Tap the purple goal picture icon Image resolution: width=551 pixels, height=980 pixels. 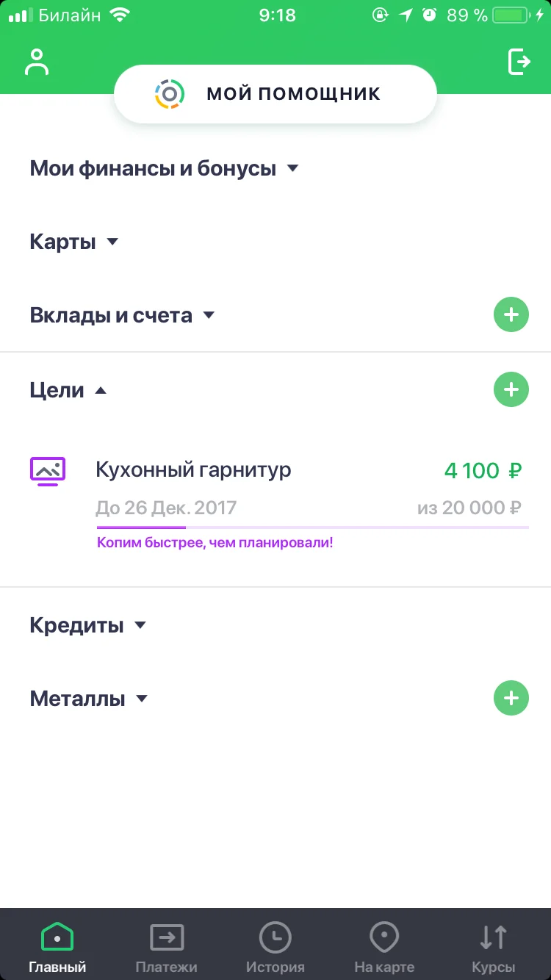(x=48, y=470)
